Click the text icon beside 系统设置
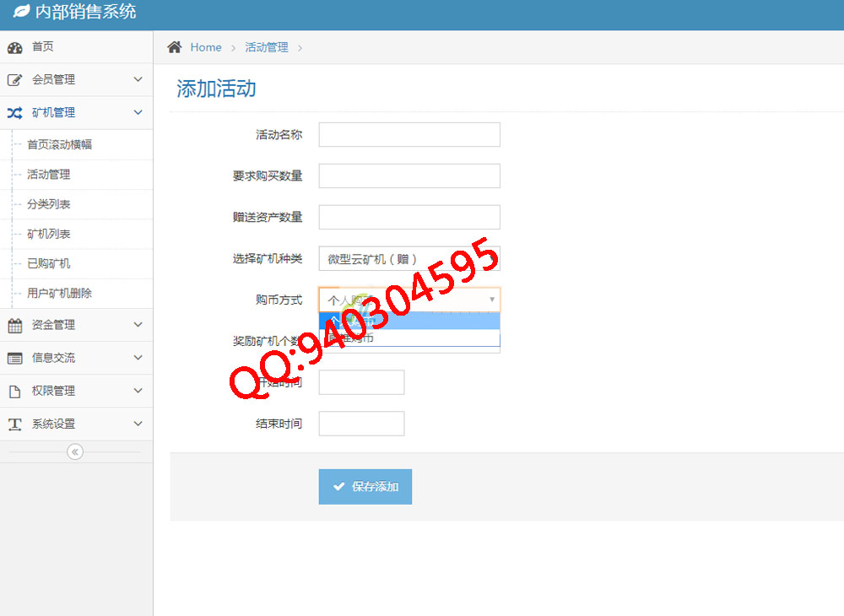Viewport: 844px width, 616px height. (x=15, y=424)
